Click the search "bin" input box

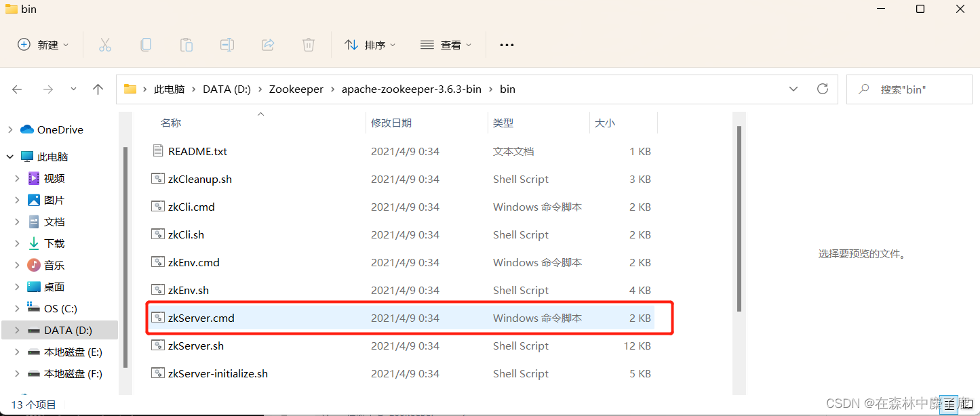[909, 89]
